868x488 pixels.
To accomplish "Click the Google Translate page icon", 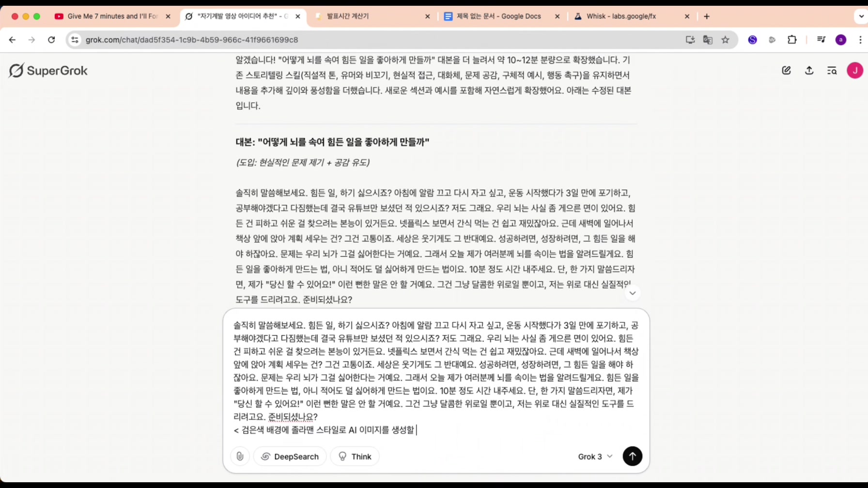I will pos(708,40).
